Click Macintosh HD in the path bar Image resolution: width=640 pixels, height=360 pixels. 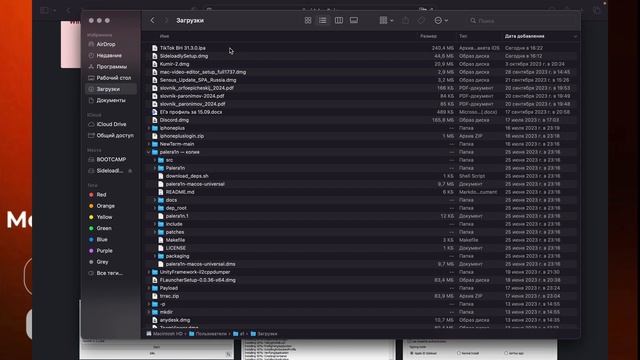pos(164,334)
